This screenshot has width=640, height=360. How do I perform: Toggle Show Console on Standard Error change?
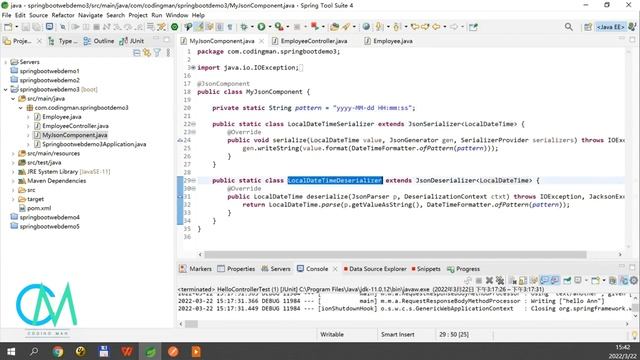(555, 280)
